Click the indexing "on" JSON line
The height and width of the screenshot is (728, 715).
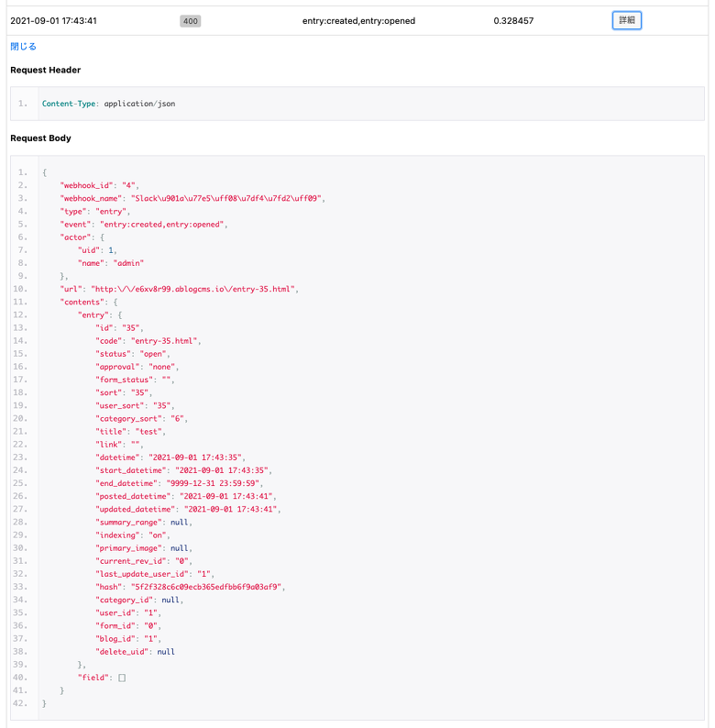tap(136, 535)
